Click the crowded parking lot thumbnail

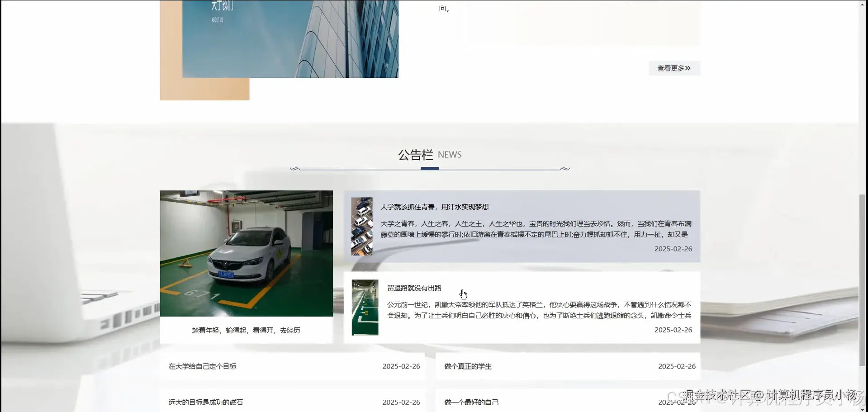pyautogui.click(x=362, y=225)
